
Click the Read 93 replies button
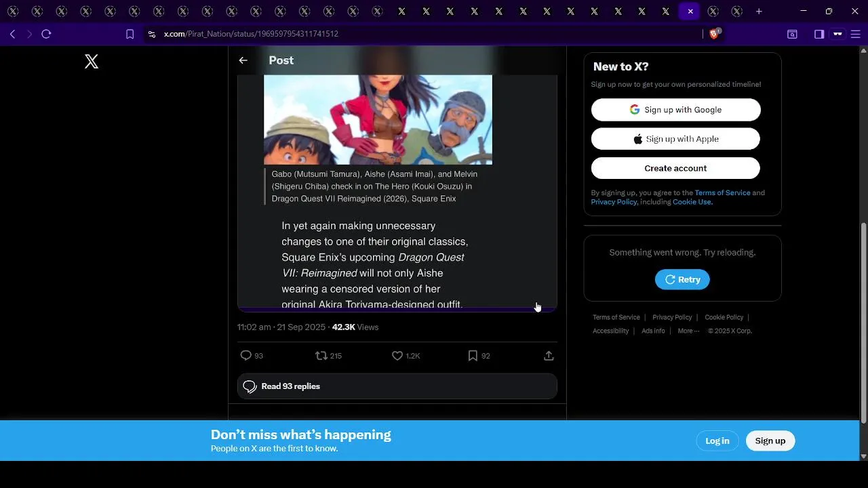pyautogui.click(x=397, y=386)
